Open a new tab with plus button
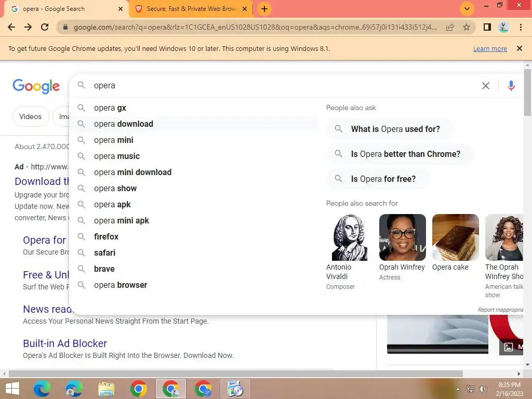The image size is (532, 399). (x=264, y=9)
